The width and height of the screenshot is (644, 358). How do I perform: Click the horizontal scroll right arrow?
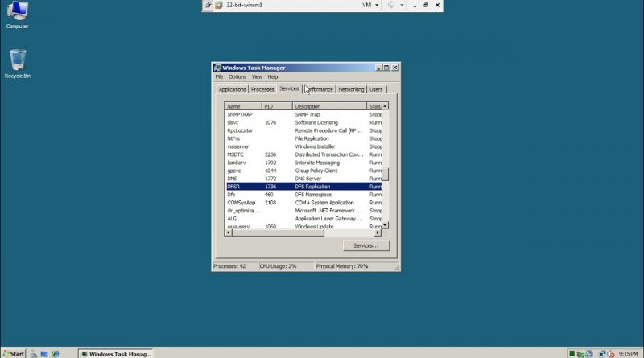(x=378, y=232)
